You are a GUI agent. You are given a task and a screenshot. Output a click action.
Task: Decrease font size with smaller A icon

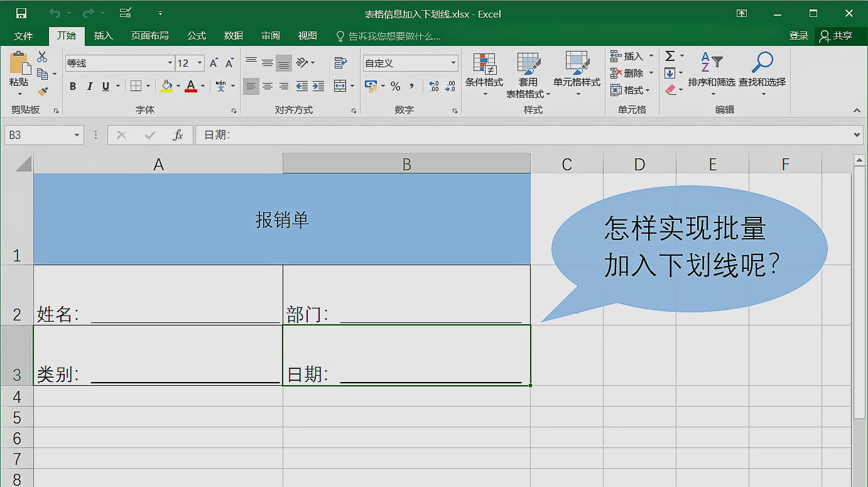229,63
